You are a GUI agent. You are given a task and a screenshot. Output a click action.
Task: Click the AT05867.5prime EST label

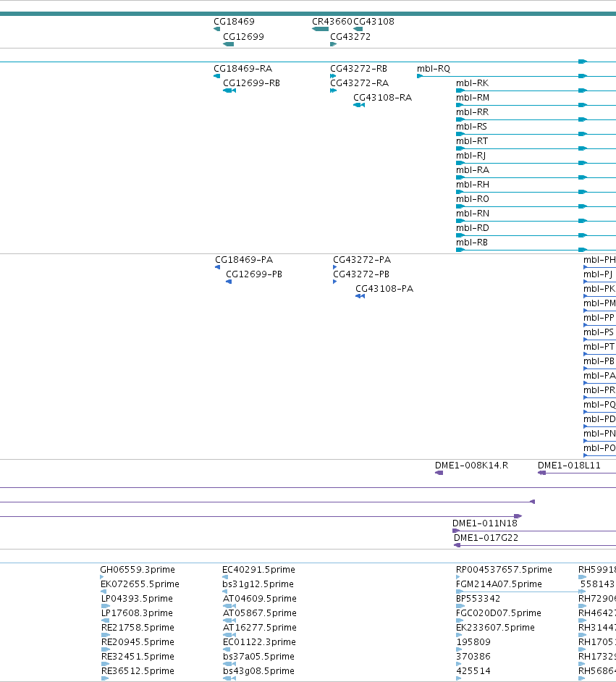(260, 612)
